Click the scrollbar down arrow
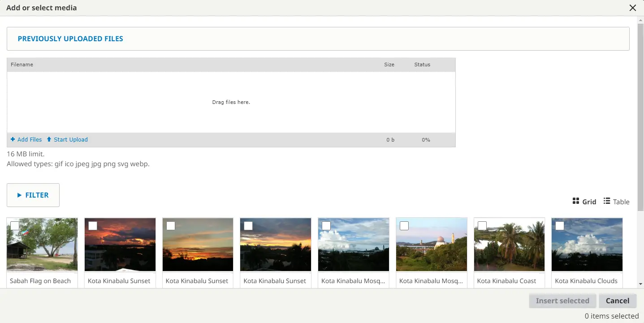The height and width of the screenshot is (323, 644). click(640, 284)
